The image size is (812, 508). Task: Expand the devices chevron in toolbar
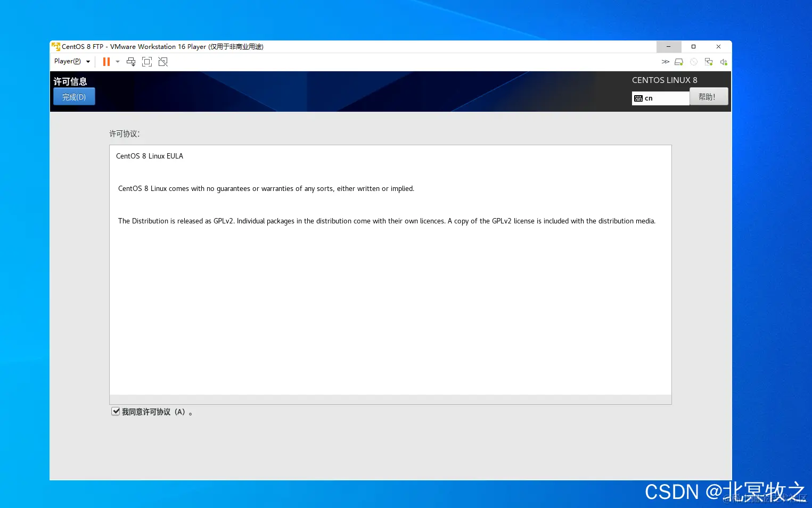click(665, 62)
